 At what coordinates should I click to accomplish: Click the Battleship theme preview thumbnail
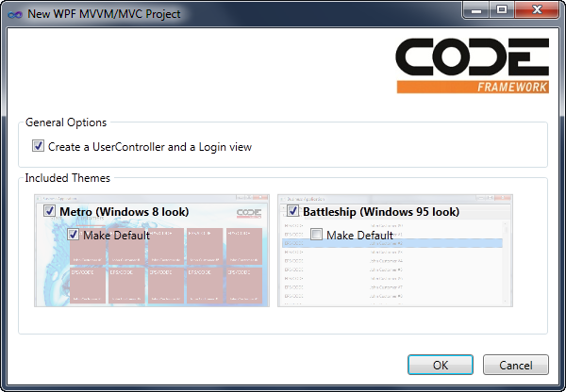396,278
